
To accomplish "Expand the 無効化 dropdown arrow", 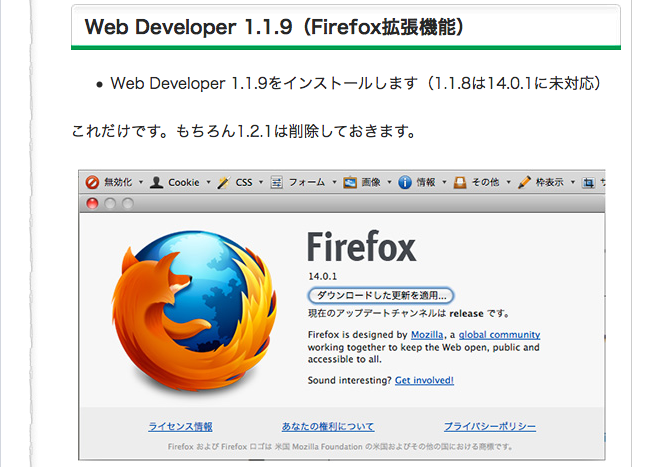I will (141, 182).
